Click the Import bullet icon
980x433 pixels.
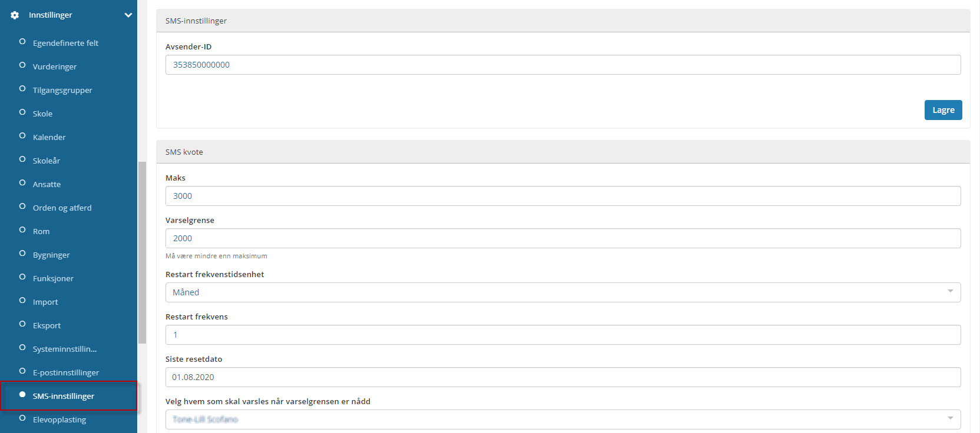click(x=22, y=301)
